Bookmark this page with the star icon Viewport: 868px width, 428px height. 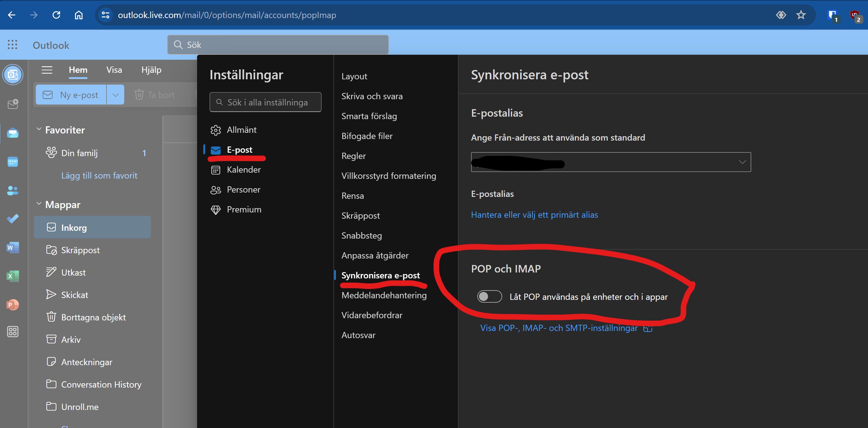tap(801, 15)
